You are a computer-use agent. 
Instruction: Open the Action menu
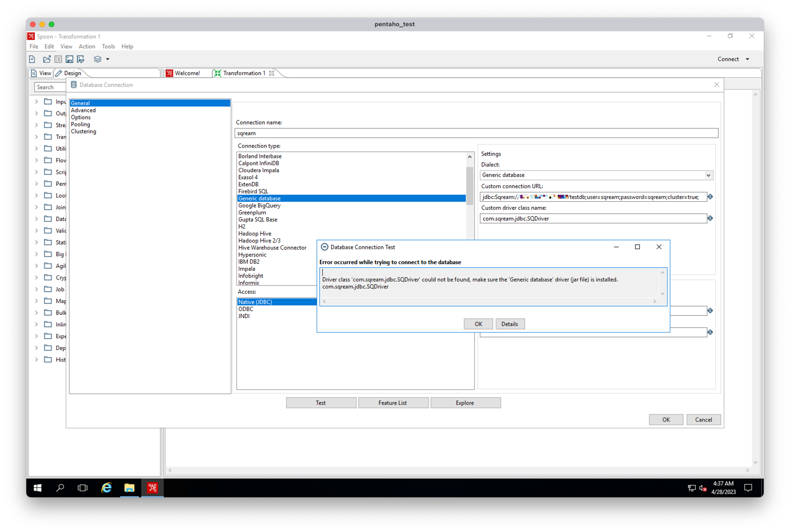click(x=87, y=46)
